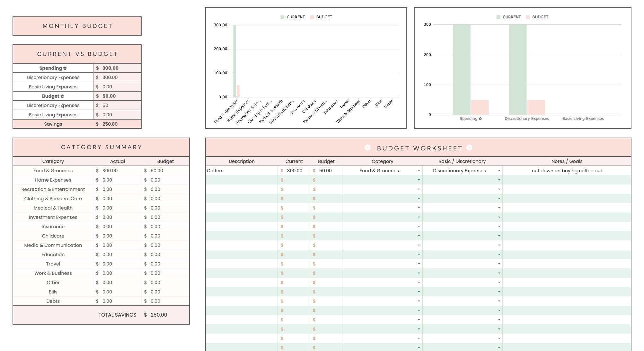Select the Food & Groceries row in Category Summary

coord(53,171)
